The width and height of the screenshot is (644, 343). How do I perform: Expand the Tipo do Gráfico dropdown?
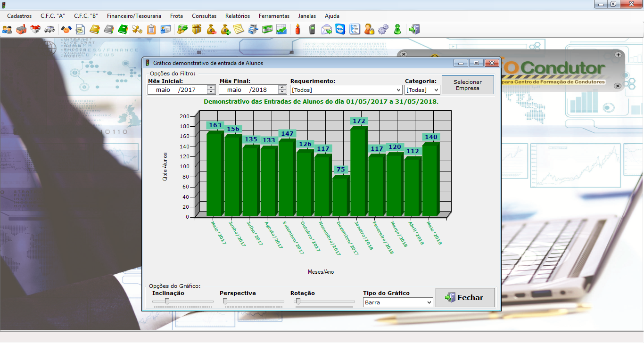coord(429,302)
